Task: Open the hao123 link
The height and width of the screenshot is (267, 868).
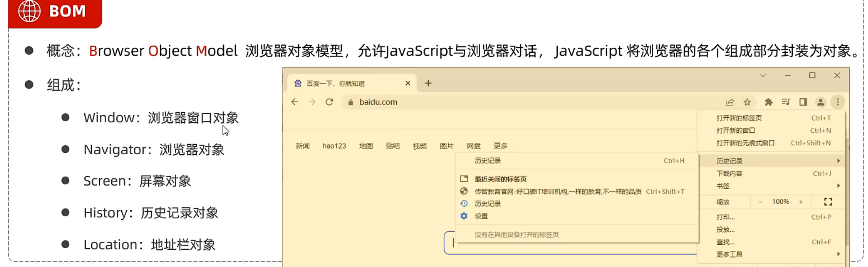Action: [334, 146]
